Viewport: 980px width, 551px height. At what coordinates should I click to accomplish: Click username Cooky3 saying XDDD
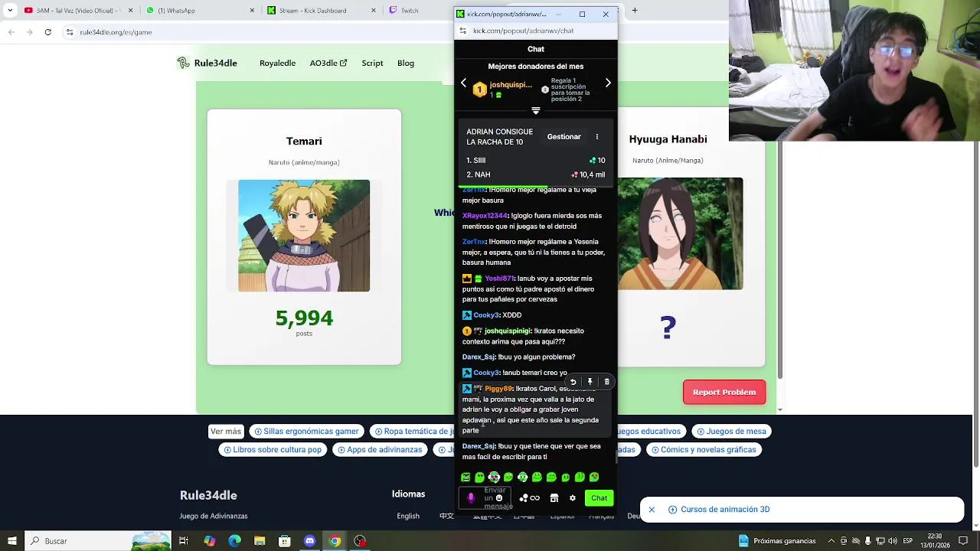pos(486,315)
